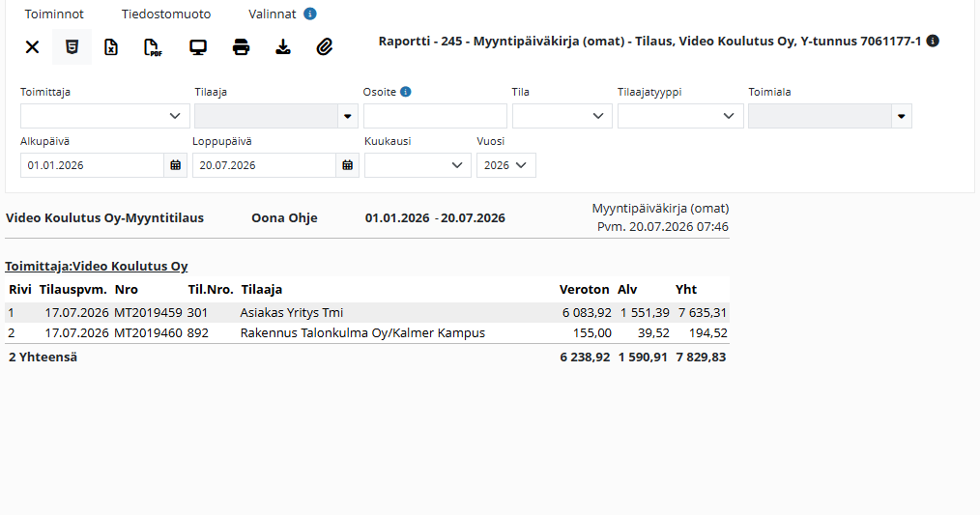
Task: Open info icon beside report title
Action: click(933, 42)
